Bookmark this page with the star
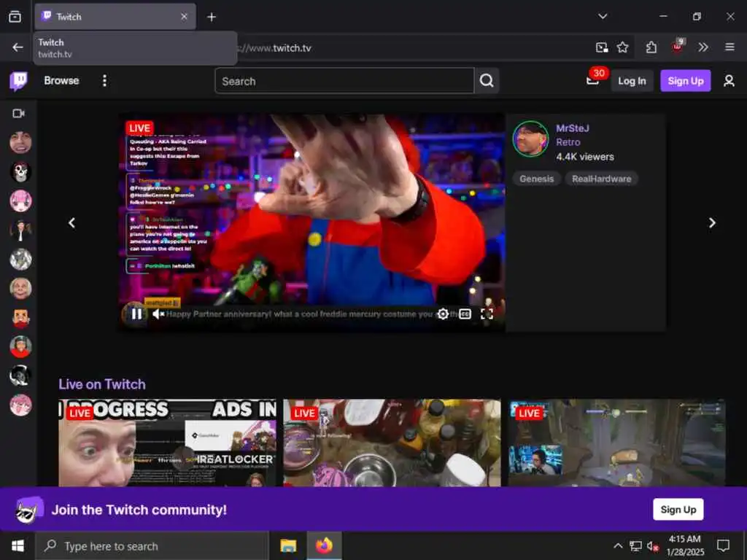747x560 pixels. (x=622, y=47)
